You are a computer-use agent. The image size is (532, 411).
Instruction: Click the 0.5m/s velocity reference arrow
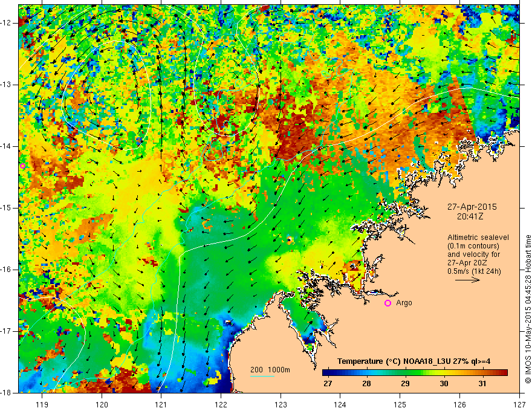(x=467, y=280)
